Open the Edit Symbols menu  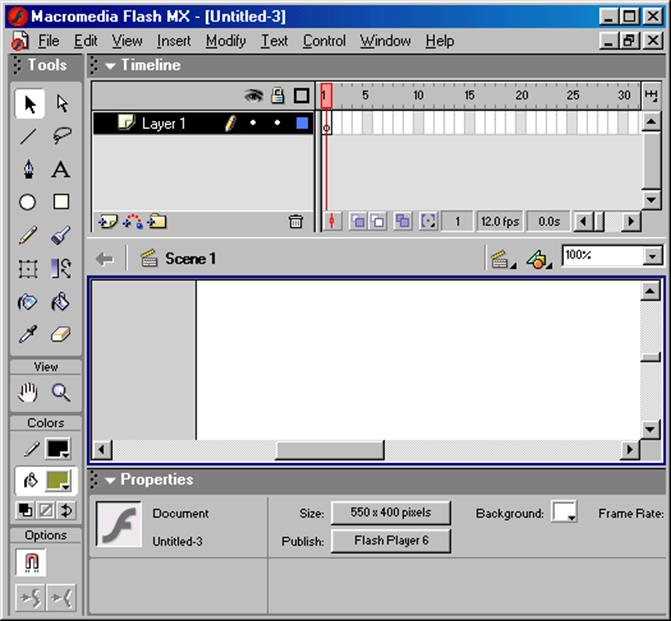539,259
